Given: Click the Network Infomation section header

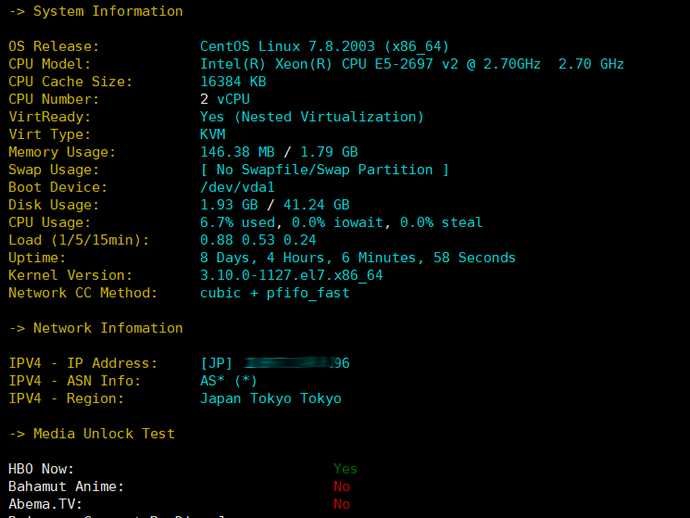Looking at the screenshot, I should tap(108, 328).
